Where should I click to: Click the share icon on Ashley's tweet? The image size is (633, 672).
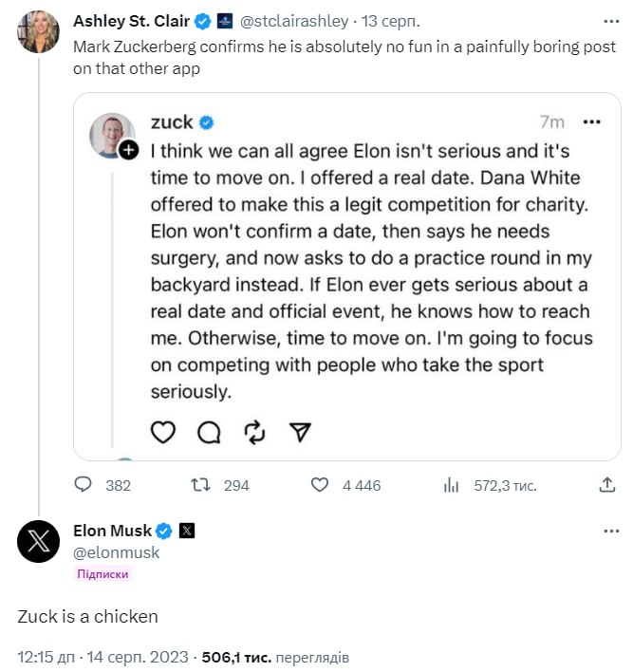coord(607,485)
